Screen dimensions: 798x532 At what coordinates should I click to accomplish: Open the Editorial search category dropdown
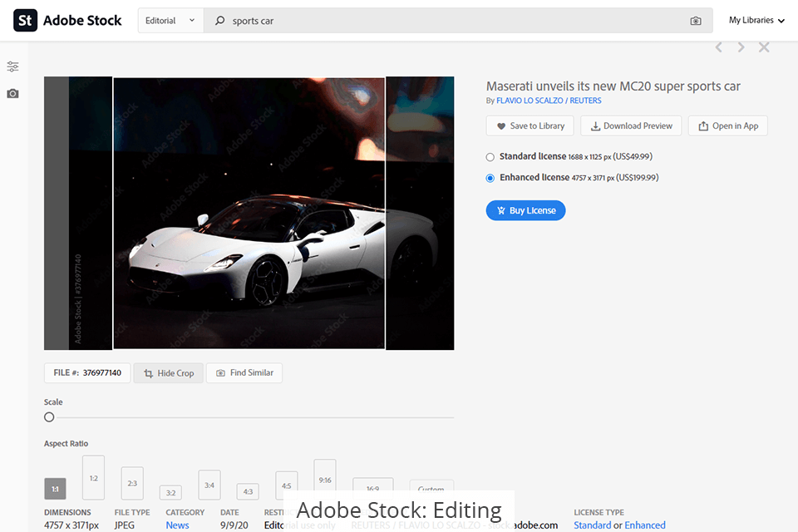pyautogui.click(x=170, y=21)
